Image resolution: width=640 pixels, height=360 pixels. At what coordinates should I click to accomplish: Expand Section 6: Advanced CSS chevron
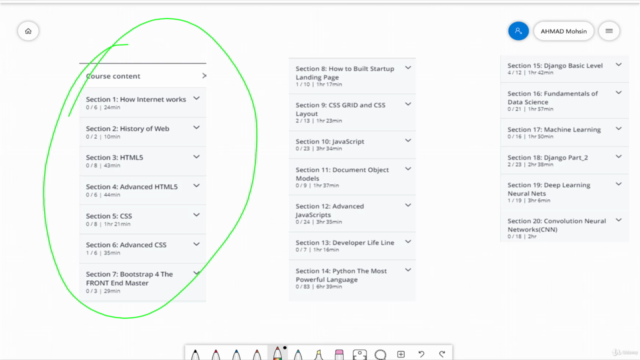pos(196,244)
